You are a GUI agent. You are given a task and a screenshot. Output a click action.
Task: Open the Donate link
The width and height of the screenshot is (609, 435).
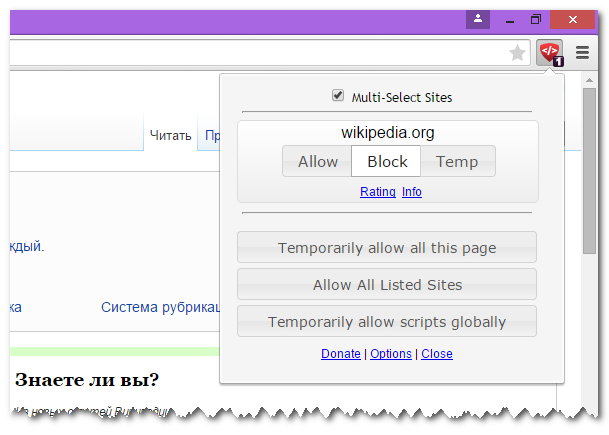pos(341,353)
